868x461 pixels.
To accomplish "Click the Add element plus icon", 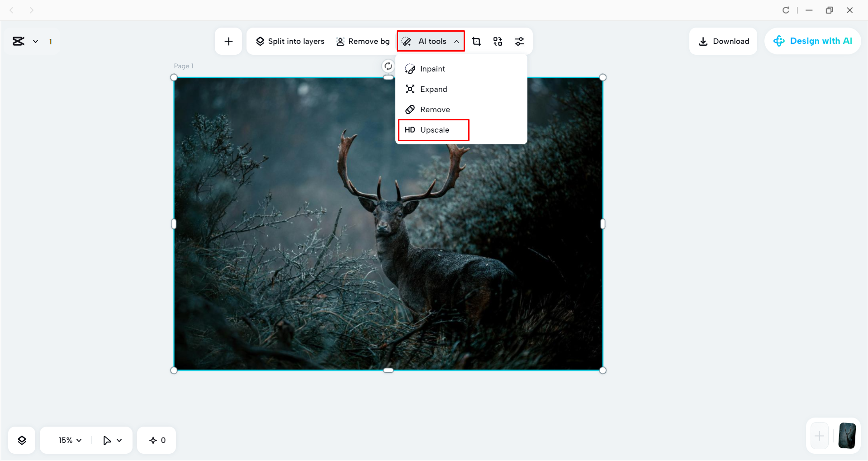I will pos(228,41).
